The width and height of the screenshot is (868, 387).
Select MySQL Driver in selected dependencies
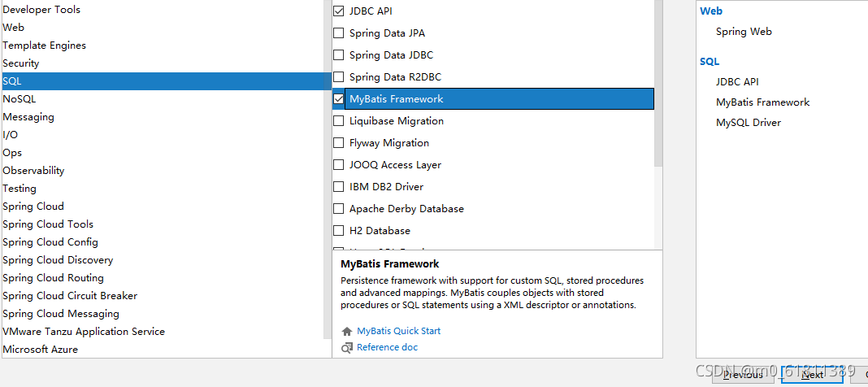click(x=749, y=122)
